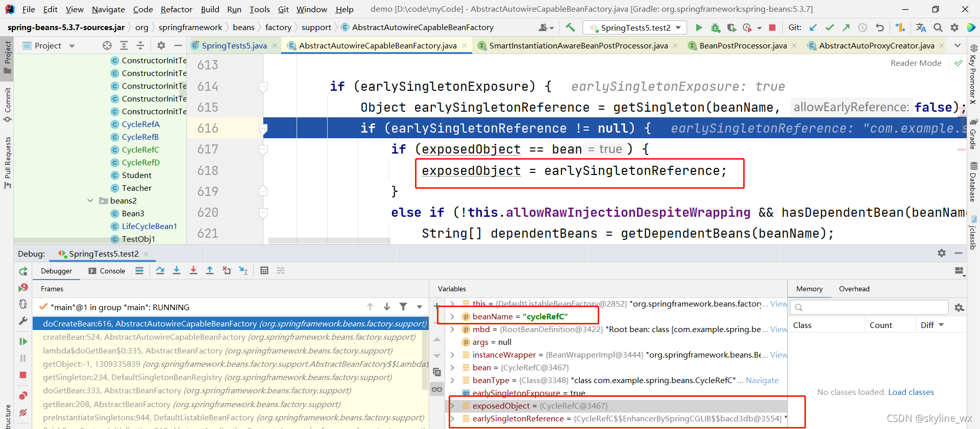The image size is (980, 429).
Task: Open Evaluate Expression calculator icon
Action: (x=264, y=270)
